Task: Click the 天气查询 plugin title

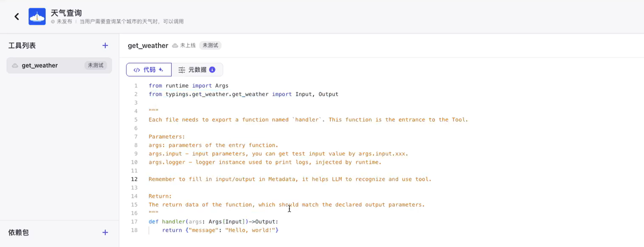Action: pyautogui.click(x=66, y=13)
